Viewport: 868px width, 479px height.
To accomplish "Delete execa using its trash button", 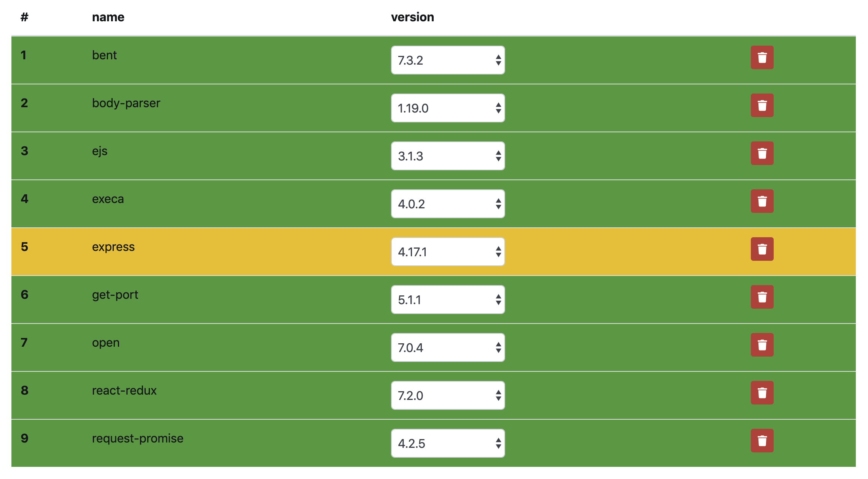I will (x=762, y=201).
